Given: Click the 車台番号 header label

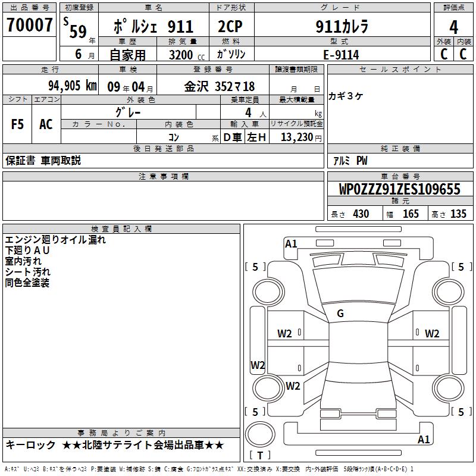Looking at the screenshot, I should point(400,176).
